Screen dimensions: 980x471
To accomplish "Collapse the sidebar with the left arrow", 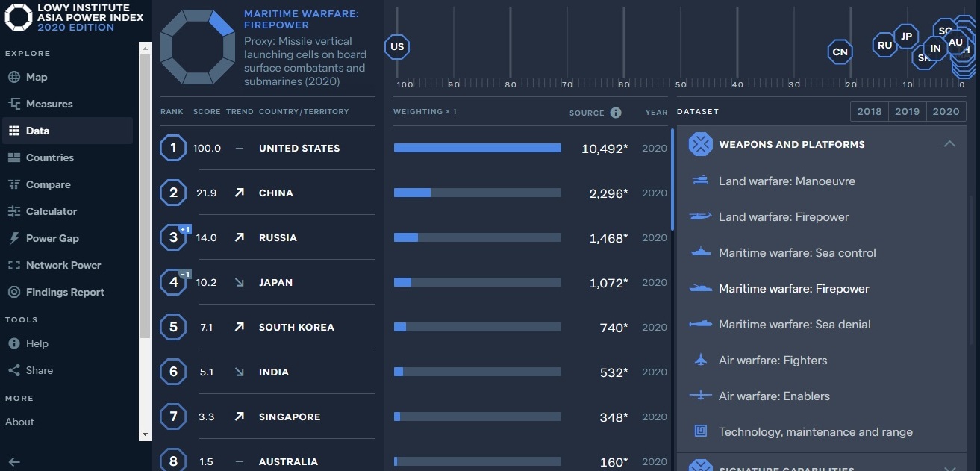I will tap(13, 462).
